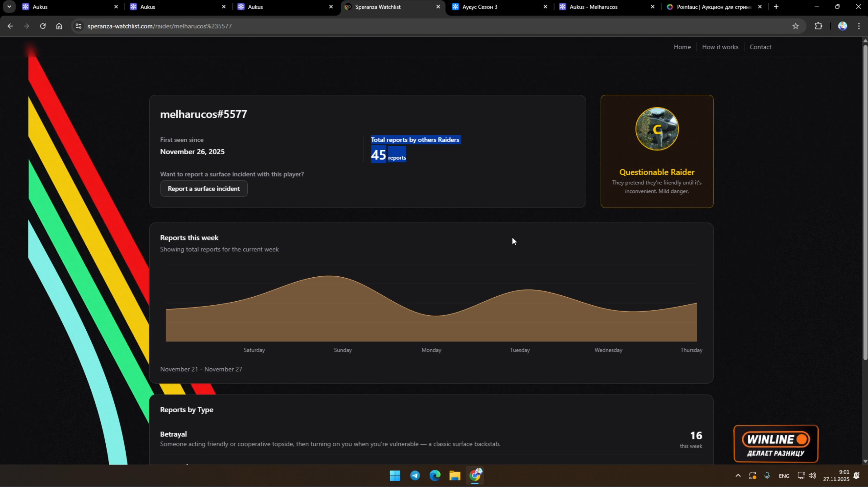868x487 pixels.
Task: Open the Chrome profile avatar
Action: point(842,26)
